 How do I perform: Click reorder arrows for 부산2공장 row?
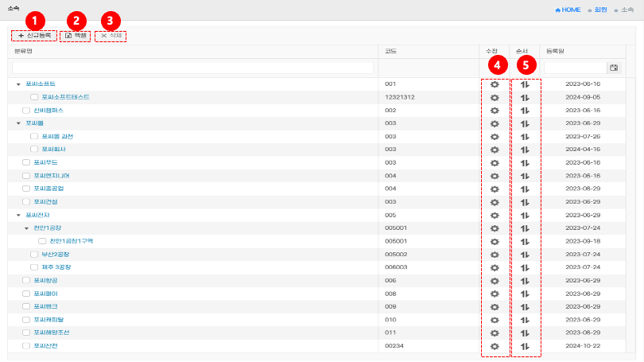525,255
